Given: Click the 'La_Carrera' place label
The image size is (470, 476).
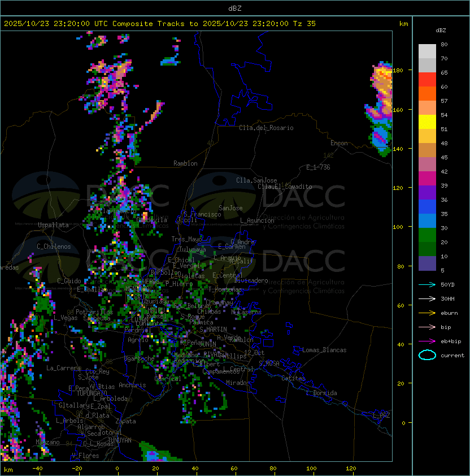Looking at the screenshot, I should pyautogui.click(x=64, y=368).
